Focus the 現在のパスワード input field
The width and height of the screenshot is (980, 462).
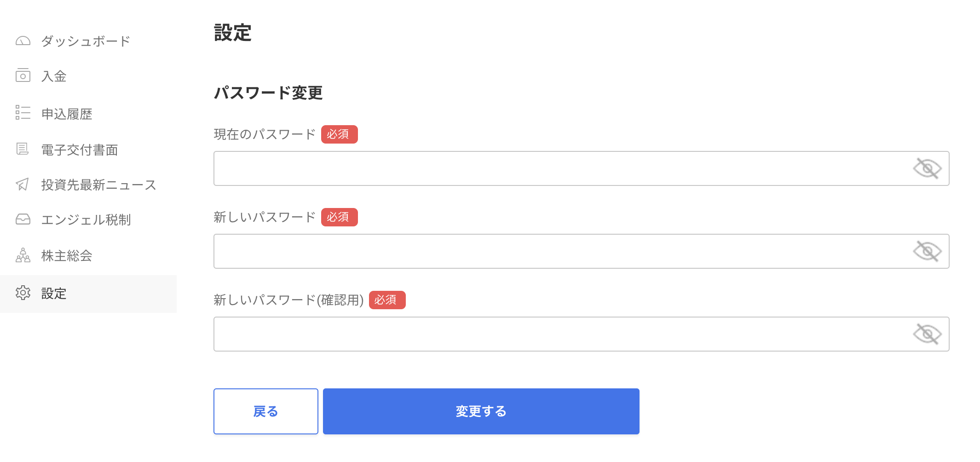click(x=582, y=168)
